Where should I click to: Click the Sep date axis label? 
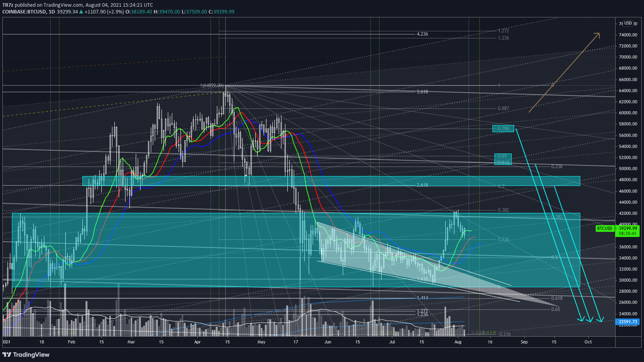point(524,342)
